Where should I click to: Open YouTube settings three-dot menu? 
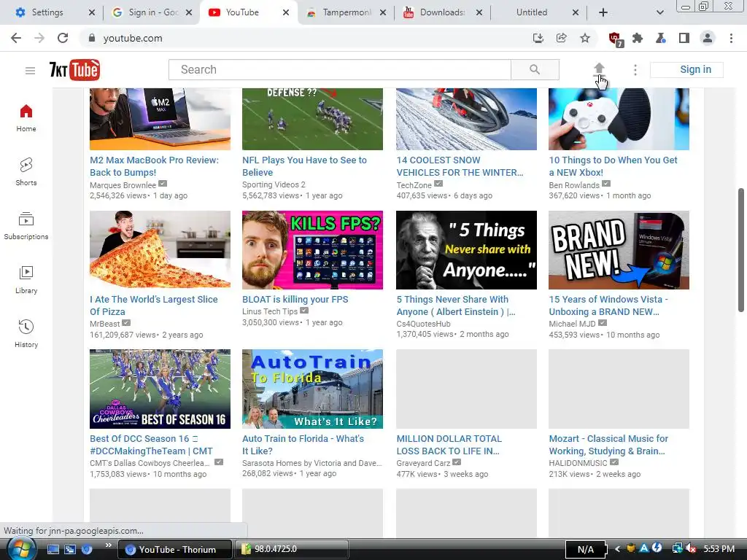(x=635, y=70)
